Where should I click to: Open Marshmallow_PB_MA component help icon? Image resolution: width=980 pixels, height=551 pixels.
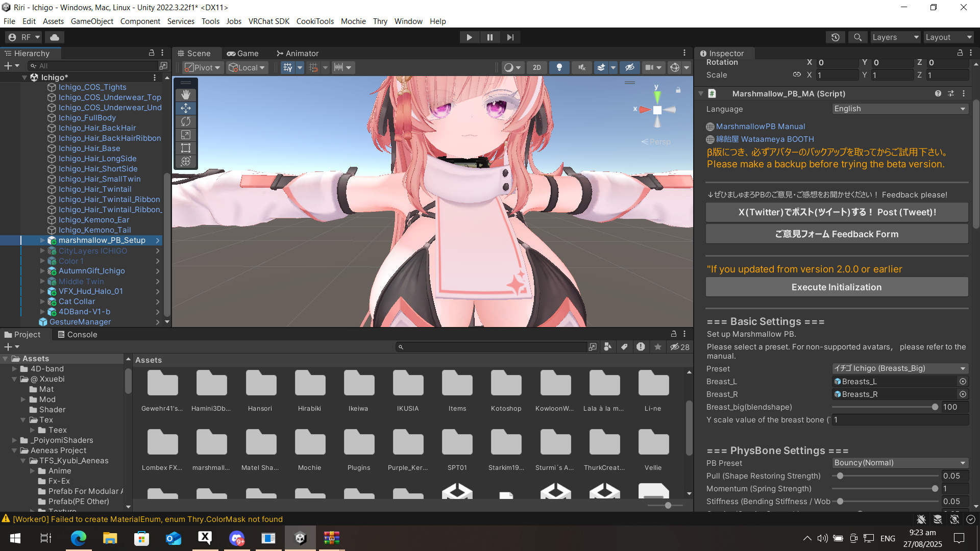coord(938,93)
